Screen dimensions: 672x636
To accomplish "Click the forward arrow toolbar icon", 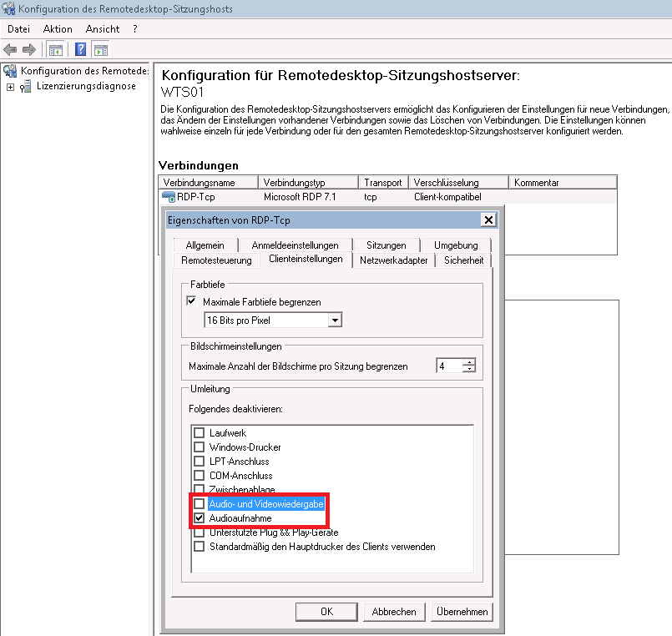I will 30,49.
